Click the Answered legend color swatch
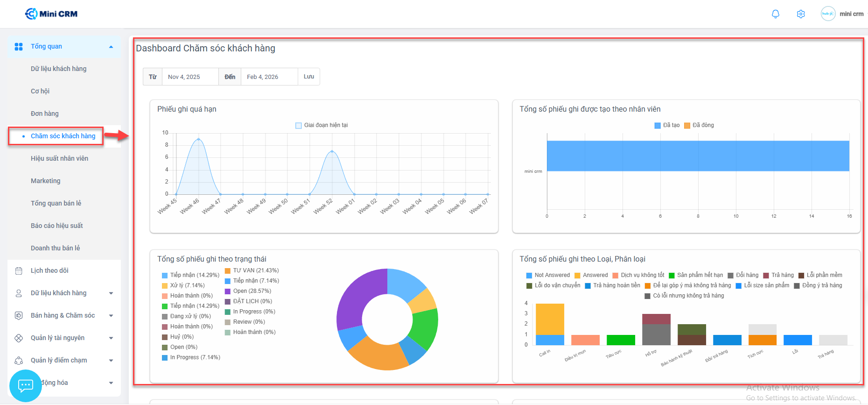 pos(577,276)
